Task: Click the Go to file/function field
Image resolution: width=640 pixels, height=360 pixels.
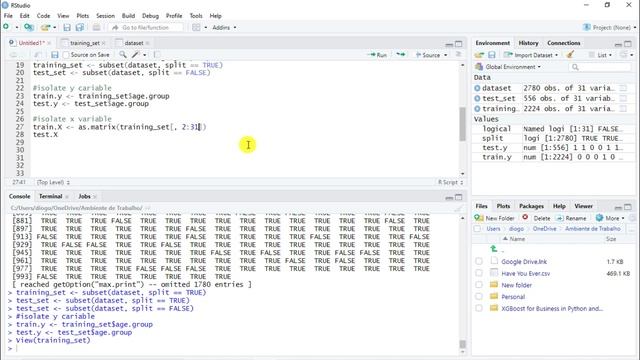Action: (146, 27)
